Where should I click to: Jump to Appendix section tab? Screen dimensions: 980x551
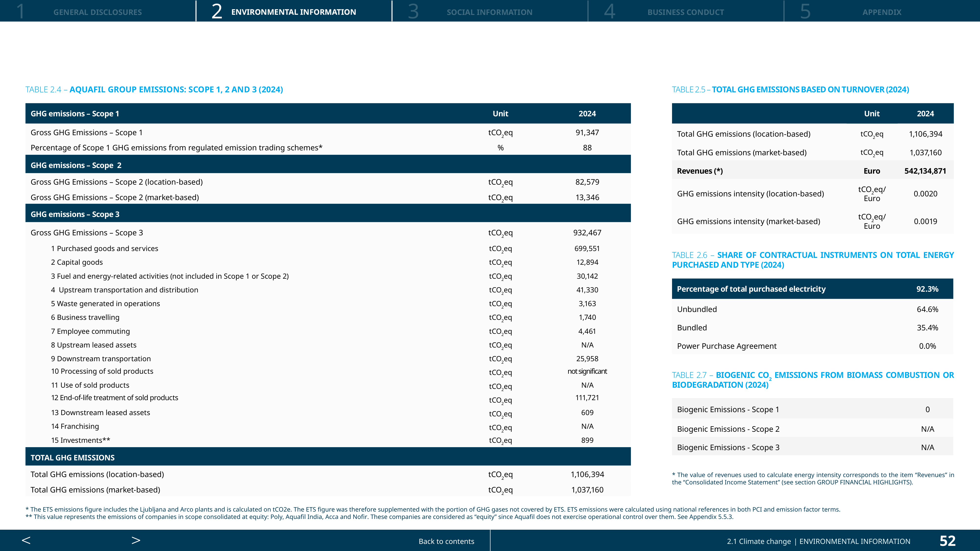point(882,11)
